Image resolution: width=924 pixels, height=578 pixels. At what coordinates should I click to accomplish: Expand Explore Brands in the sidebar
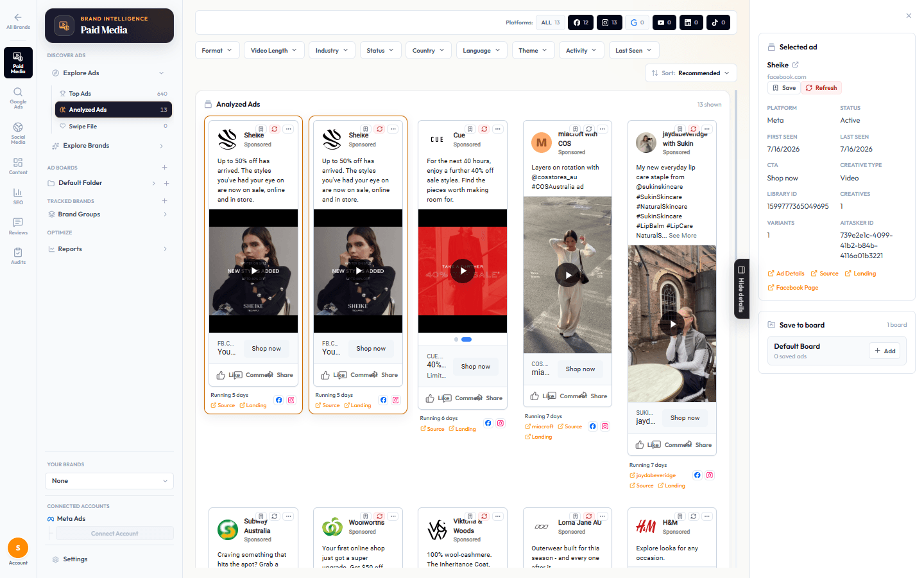(109, 146)
